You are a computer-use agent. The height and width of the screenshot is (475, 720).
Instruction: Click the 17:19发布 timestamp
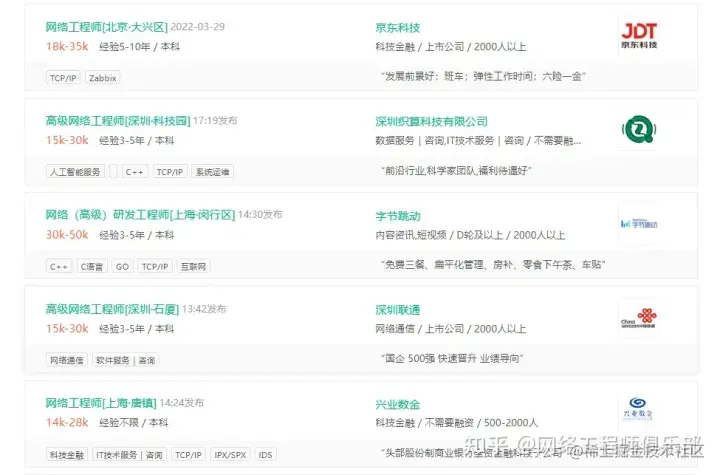pyautogui.click(x=215, y=121)
